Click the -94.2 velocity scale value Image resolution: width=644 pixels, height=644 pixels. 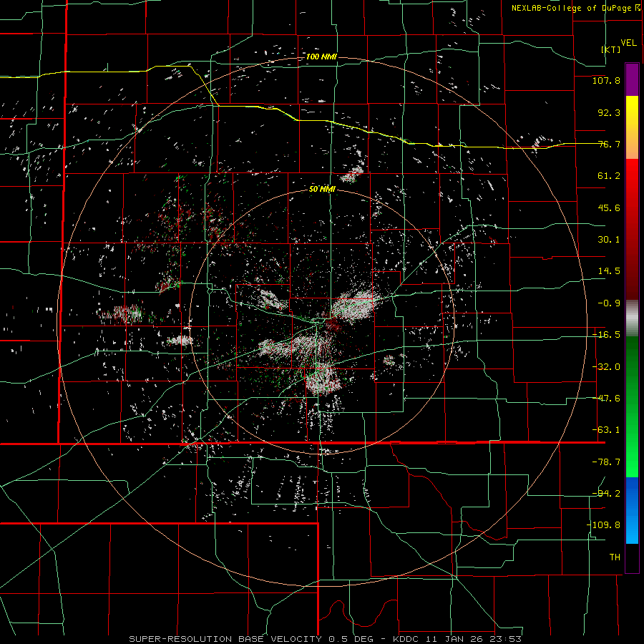click(x=606, y=493)
